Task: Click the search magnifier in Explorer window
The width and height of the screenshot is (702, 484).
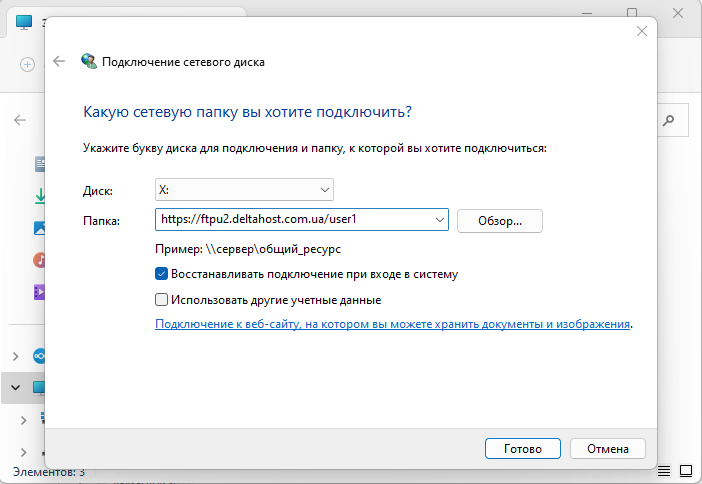Action: (669, 120)
